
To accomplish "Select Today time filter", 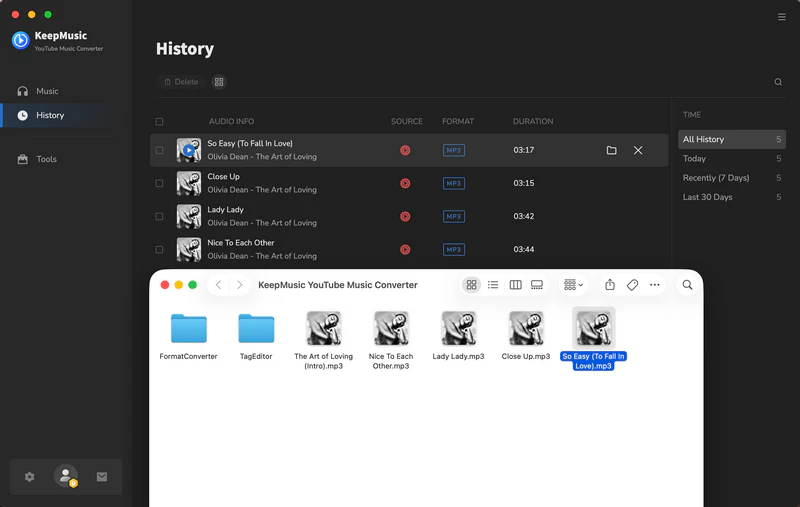I will pyautogui.click(x=732, y=159).
